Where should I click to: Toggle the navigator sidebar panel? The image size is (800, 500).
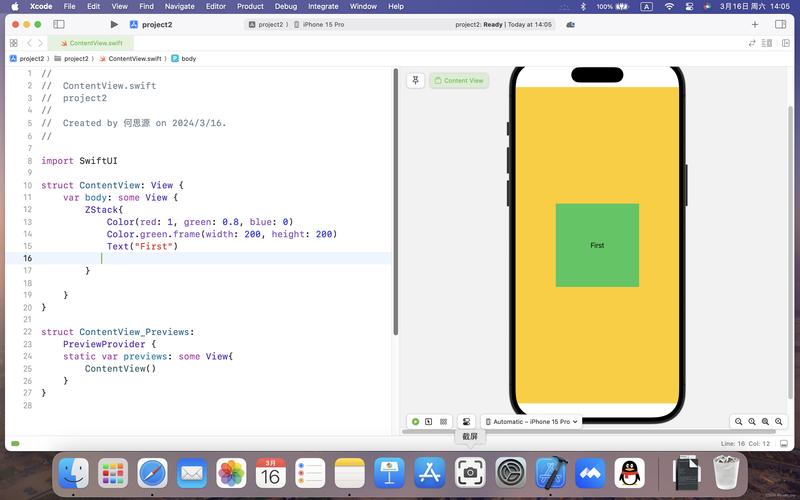(59, 24)
